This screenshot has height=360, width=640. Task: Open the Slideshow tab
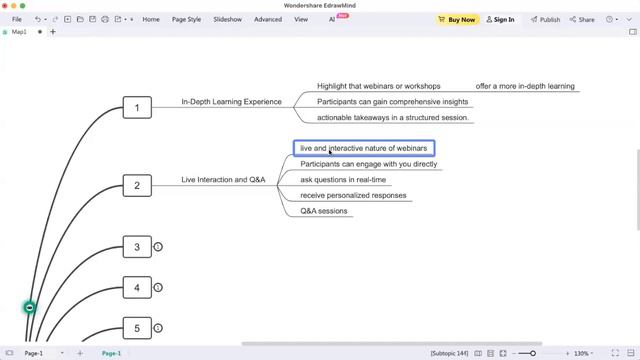[x=227, y=19]
